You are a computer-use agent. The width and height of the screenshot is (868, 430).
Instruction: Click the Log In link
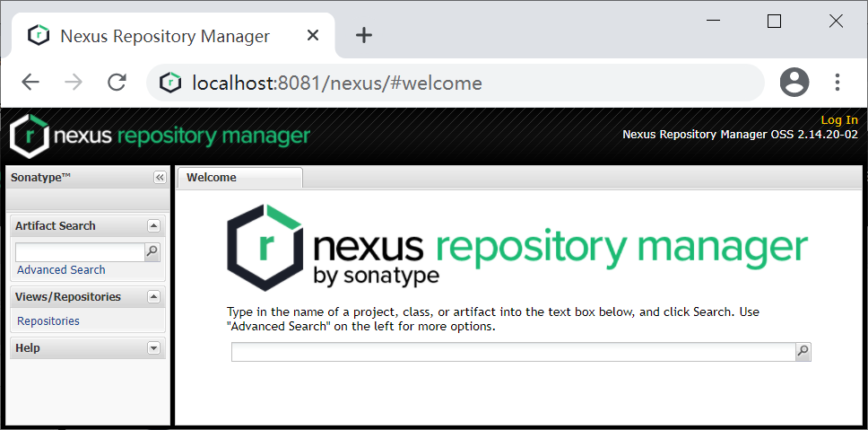point(838,120)
